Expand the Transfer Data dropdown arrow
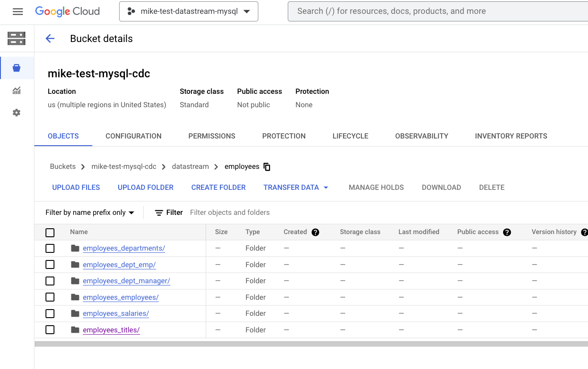 pos(326,188)
